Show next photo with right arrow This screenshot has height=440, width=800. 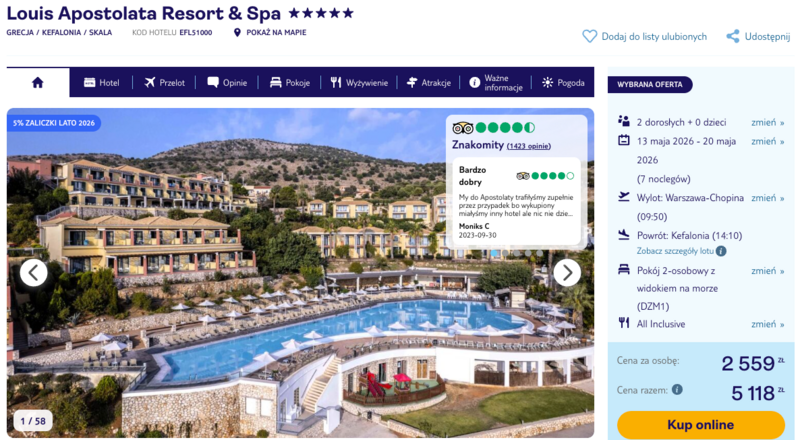567,273
